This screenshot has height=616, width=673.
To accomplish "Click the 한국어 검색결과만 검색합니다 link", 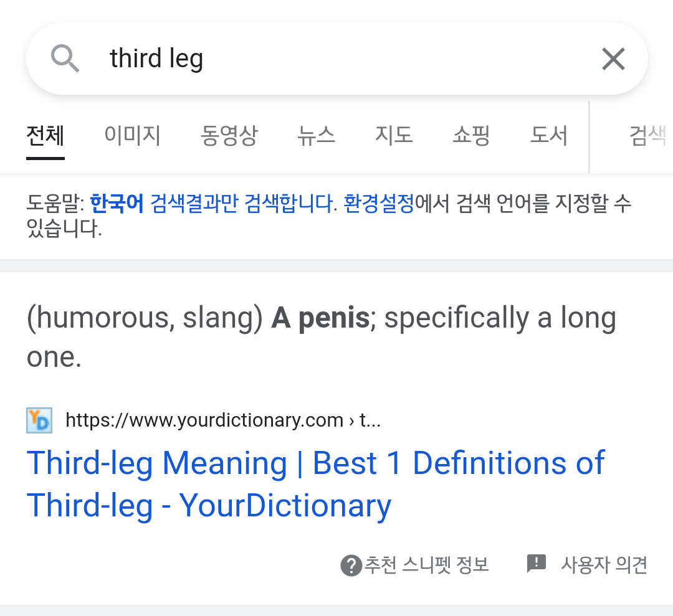I will tap(212, 203).
